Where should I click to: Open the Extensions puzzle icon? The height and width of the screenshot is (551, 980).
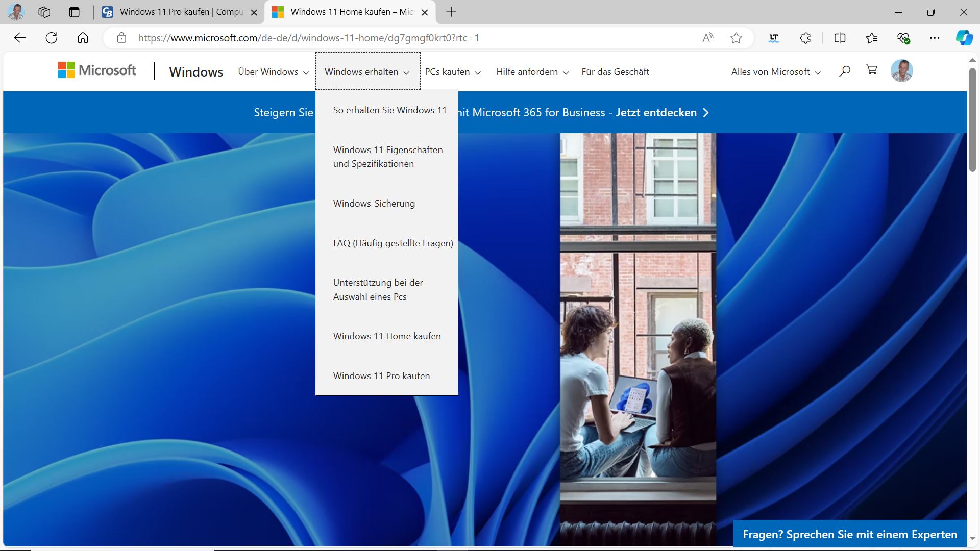click(x=805, y=38)
